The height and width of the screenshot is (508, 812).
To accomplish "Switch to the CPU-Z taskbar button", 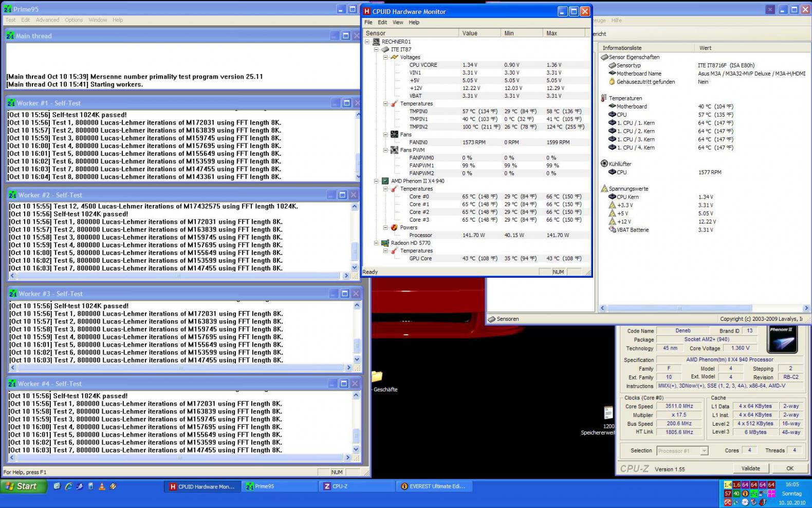I will click(357, 486).
